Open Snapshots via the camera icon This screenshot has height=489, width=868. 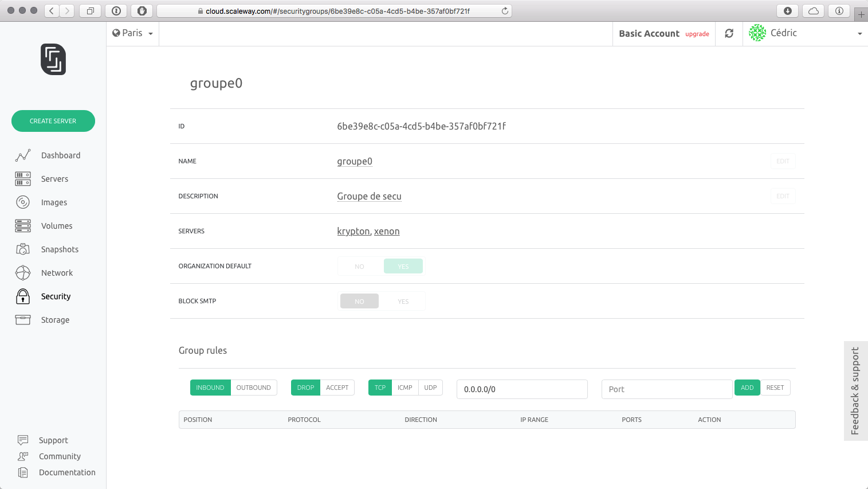(x=23, y=249)
